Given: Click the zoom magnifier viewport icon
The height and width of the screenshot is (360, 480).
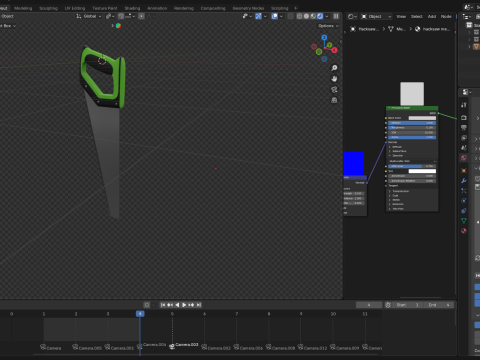Looking at the screenshot, I should pos(334,68).
